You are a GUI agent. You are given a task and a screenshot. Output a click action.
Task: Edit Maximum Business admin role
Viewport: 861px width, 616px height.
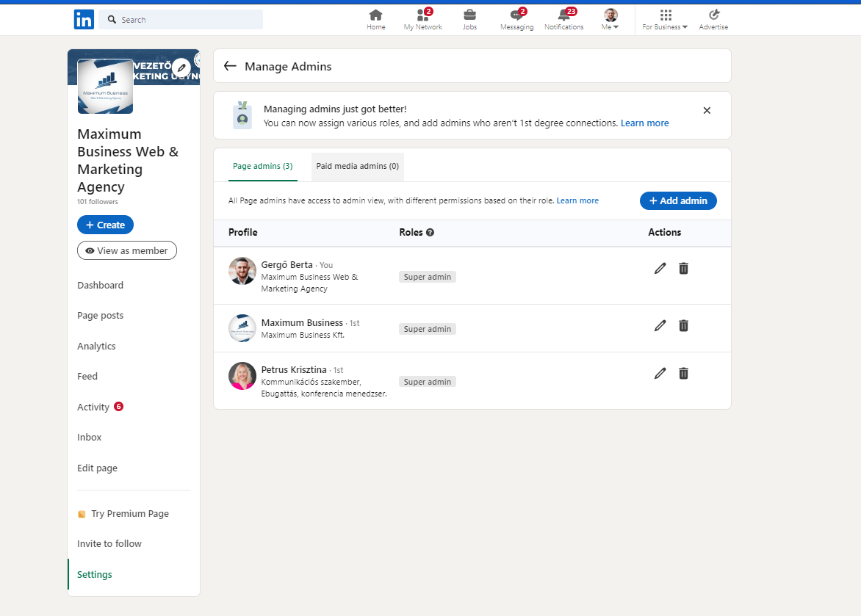coord(660,325)
